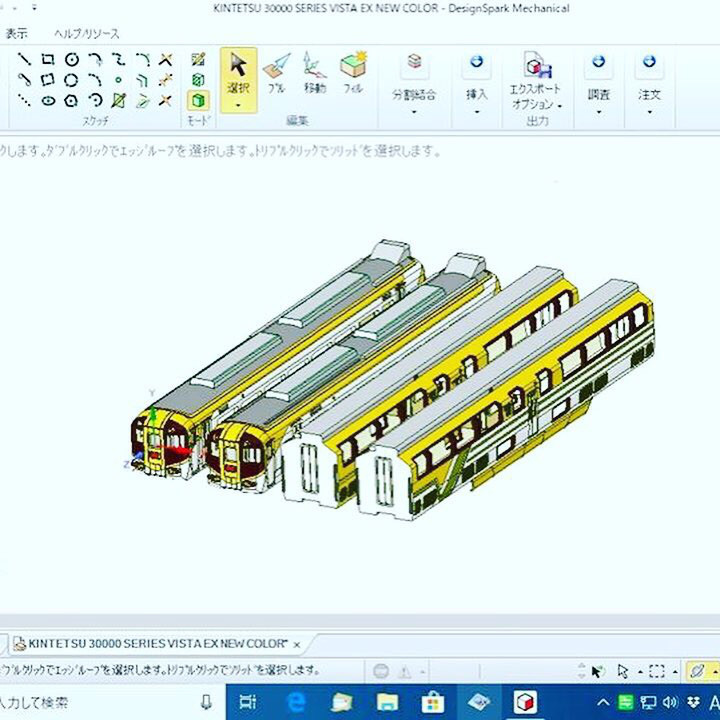Expand the 注文 group dropdown arrow
Viewport: 720px width, 720px height.
point(650,112)
